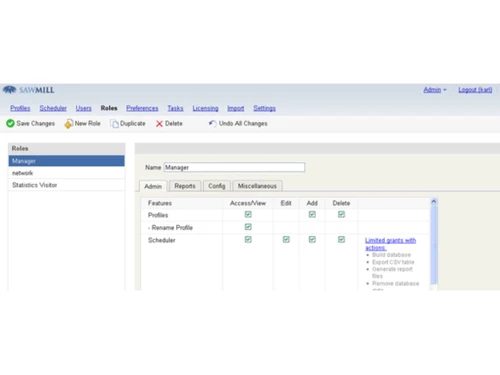Click the Roles panel header
This screenshot has height=375, width=500.
coord(67,148)
